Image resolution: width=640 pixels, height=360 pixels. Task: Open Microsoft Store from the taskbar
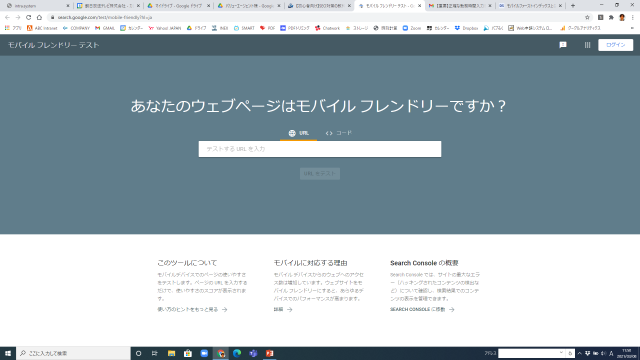click(x=188, y=353)
